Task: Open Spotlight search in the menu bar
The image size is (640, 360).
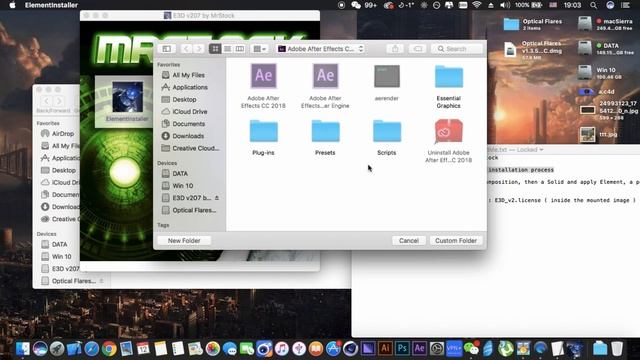Action: click(x=593, y=5)
